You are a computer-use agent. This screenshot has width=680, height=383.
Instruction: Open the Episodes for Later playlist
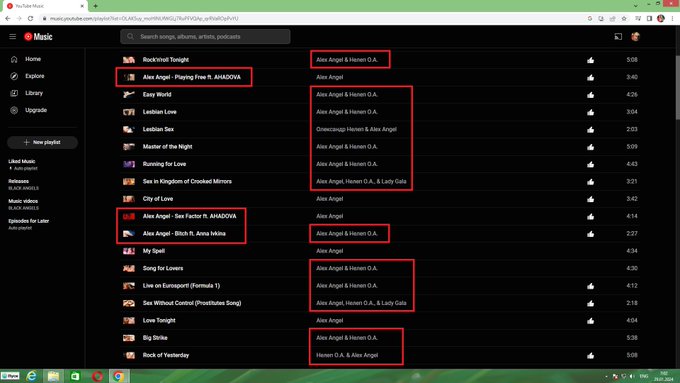pos(29,224)
